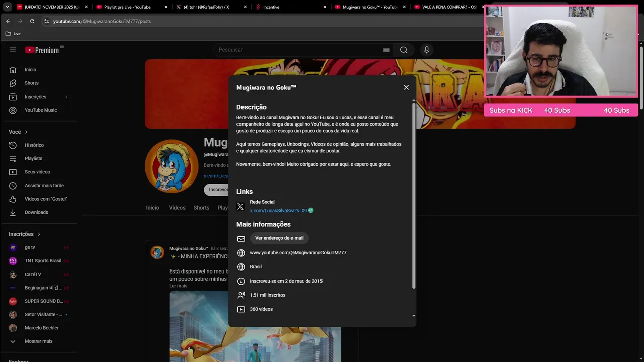The image size is (644, 362).
Task: Expand Mostrar mais subscriptions list
Action: click(x=39, y=341)
